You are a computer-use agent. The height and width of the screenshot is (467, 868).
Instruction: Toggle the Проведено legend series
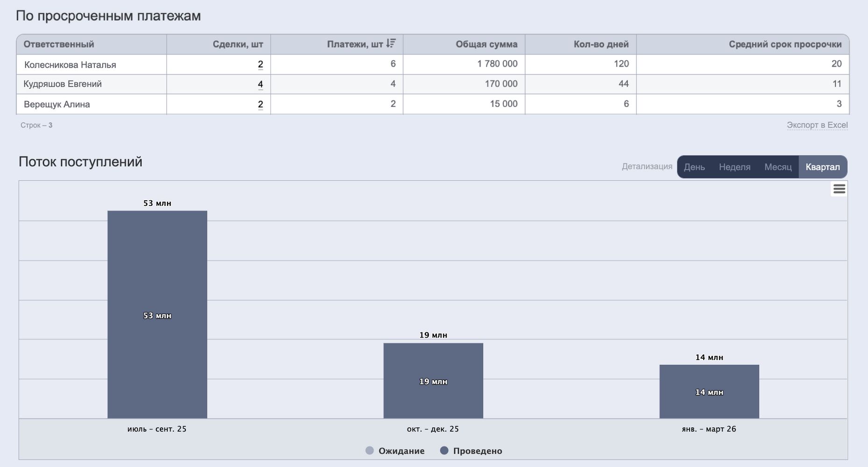[x=471, y=451]
